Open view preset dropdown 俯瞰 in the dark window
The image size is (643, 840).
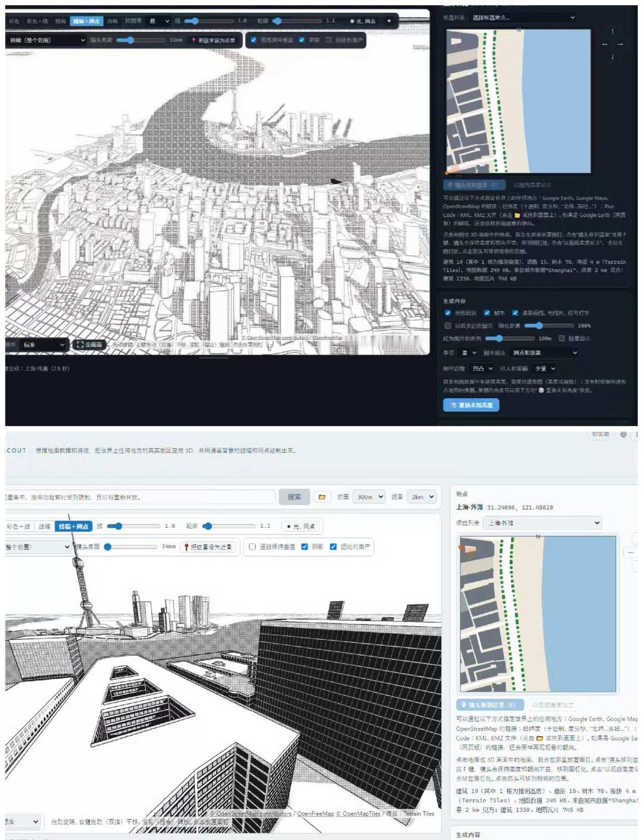(47, 40)
